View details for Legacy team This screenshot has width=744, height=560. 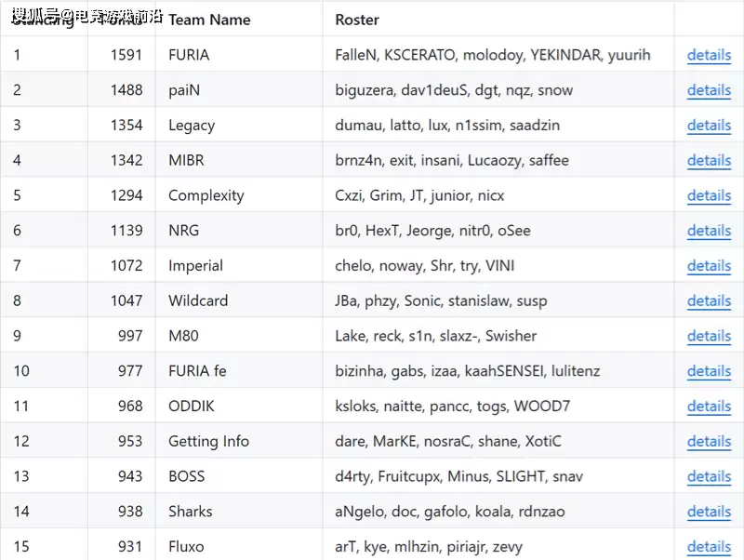709,126
